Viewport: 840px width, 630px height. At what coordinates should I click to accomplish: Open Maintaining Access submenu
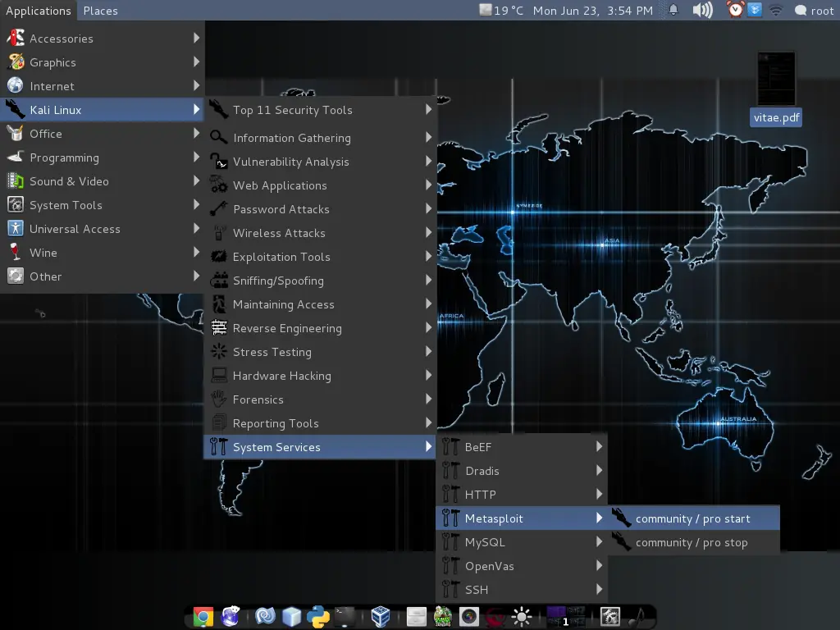coord(321,304)
